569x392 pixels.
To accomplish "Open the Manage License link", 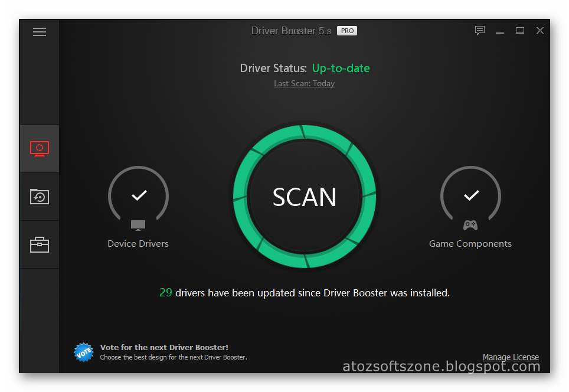I will 511,357.
